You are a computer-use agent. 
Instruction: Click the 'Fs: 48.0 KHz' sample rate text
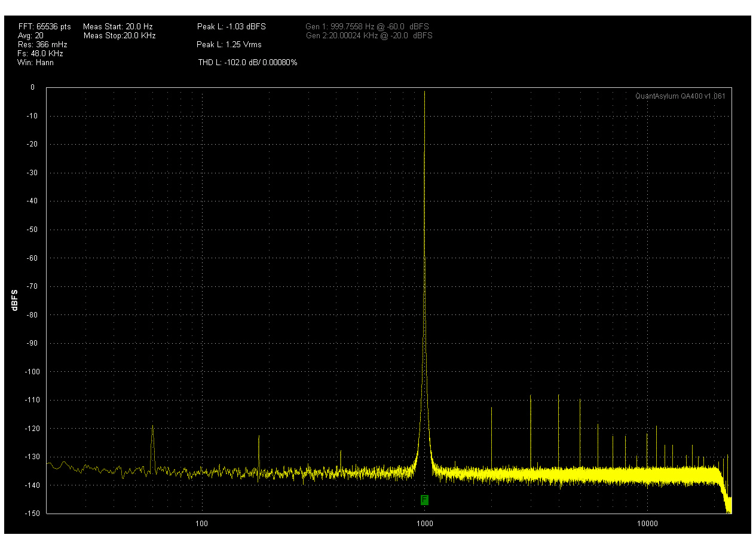click(x=40, y=53)
